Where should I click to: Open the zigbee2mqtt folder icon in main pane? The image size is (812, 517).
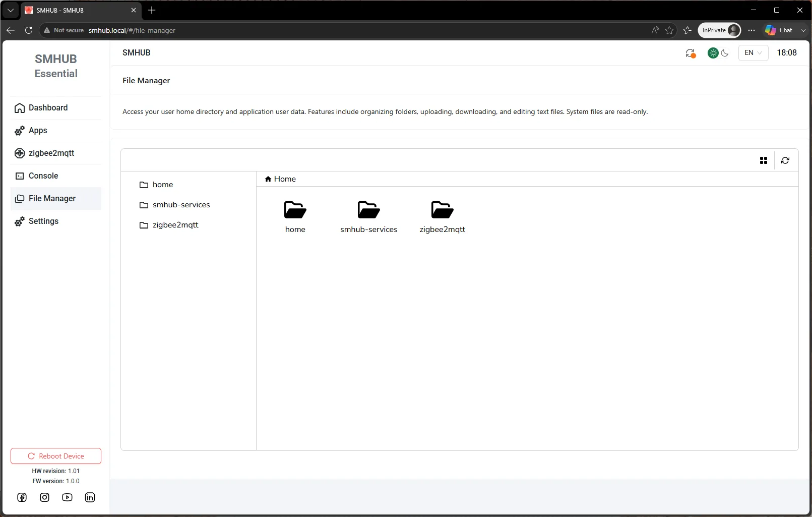[443, 210]
